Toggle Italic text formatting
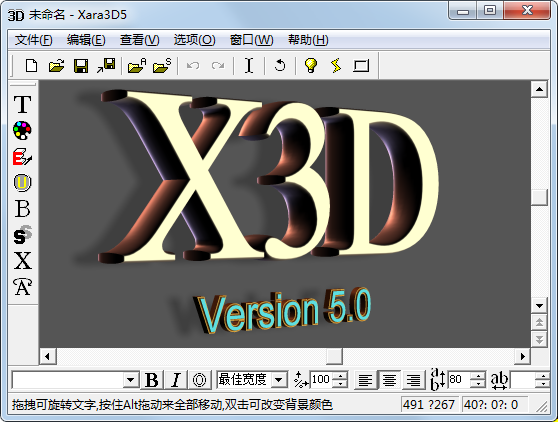The width and height of the screenshot is (558, 422). pos(175,380)
